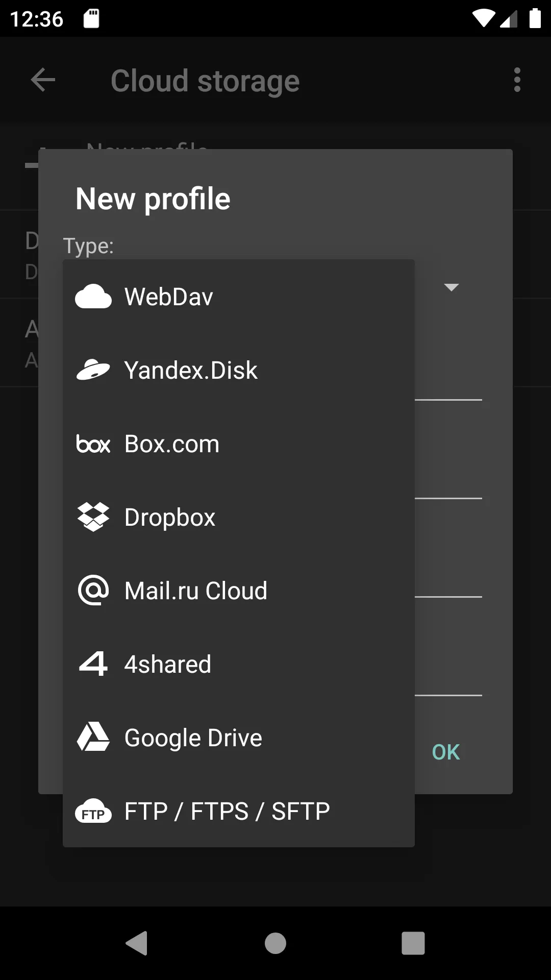The height and width of the screenshot is (980, 551).
Task: Tap the 4shared number icon
Action: (93, 664)
